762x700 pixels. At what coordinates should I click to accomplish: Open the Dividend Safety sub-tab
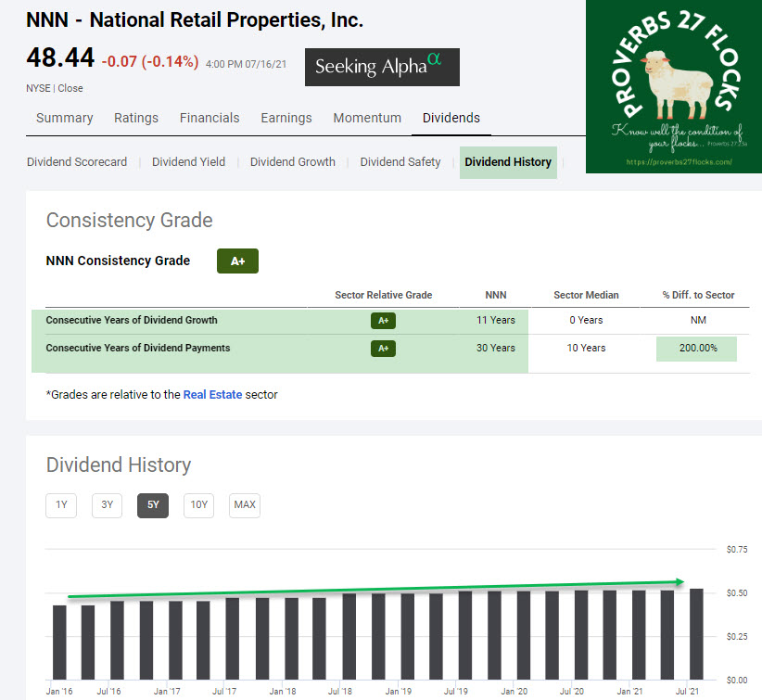[400, 161]
